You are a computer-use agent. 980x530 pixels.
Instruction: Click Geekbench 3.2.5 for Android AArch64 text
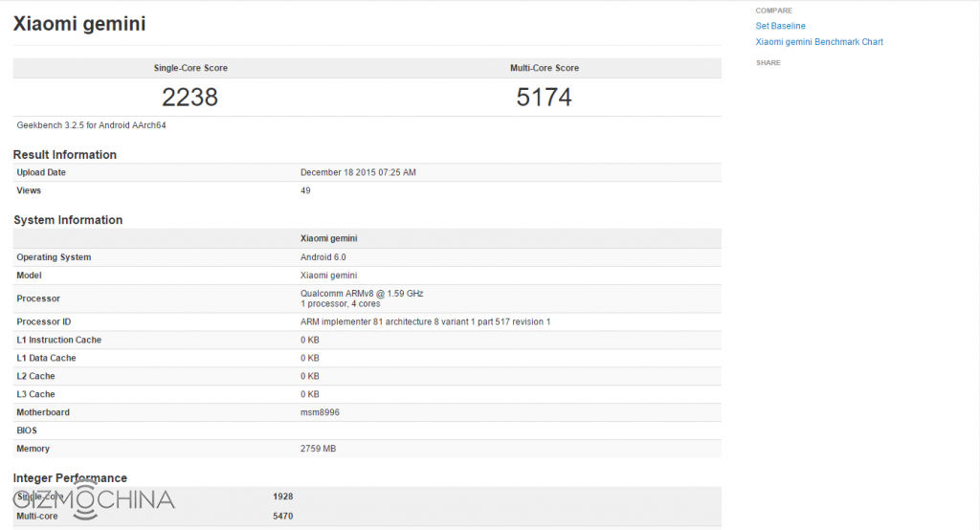(91, 125)
